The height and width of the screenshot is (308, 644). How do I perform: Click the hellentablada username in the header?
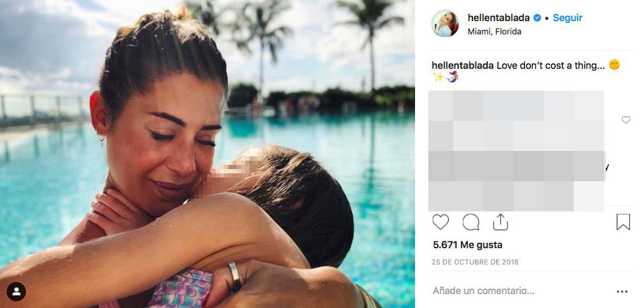(x=499, y=18)
